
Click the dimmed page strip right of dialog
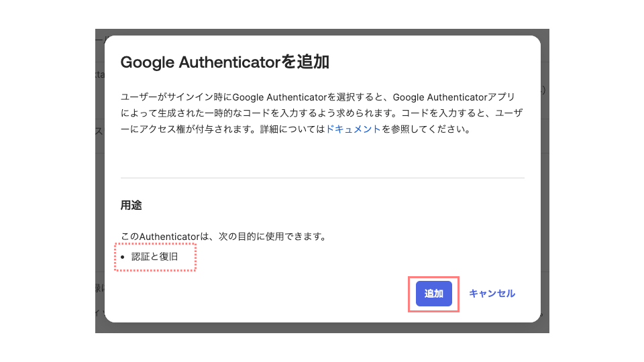pos(545,201)
